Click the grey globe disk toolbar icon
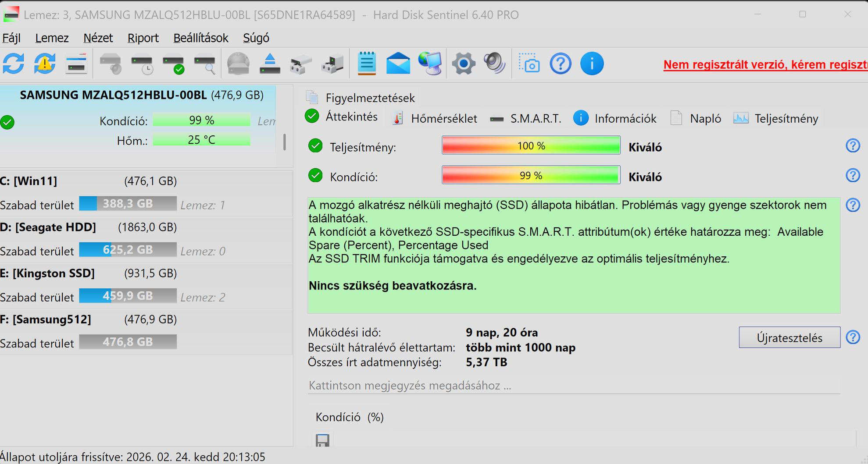Screen dimensions: 868x464 tap(239, 64)
